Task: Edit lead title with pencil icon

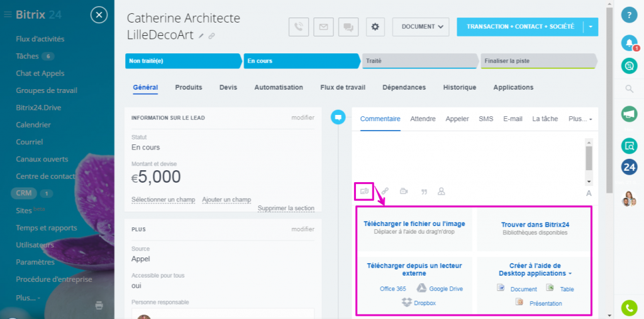Action: point(201,36)
